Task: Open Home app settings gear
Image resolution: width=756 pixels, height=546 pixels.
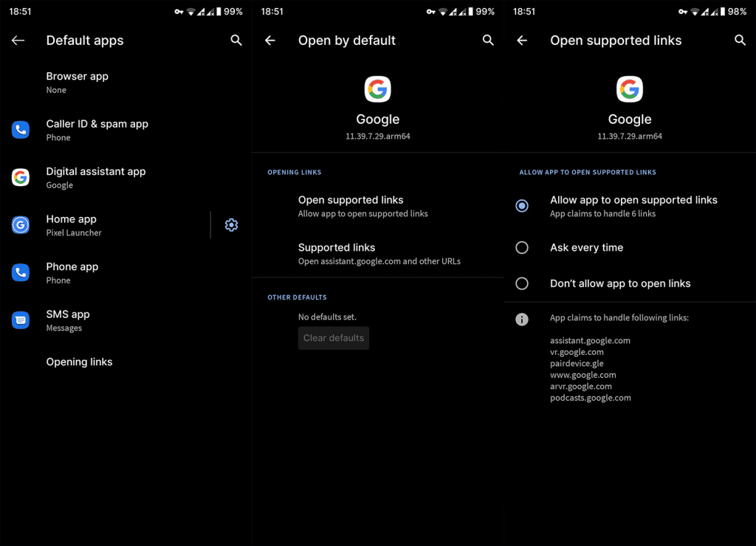Action: tap(231, 225)
